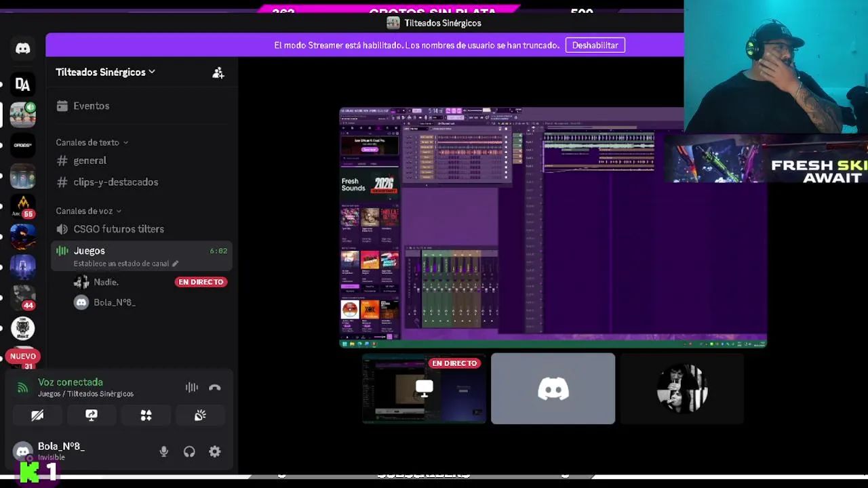Click the Voz conectada status text

click(x=71, y=382)
